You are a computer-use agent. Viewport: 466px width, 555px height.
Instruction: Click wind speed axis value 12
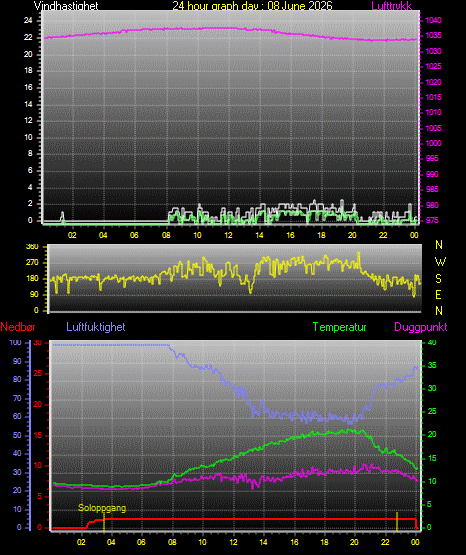(28, 121)
